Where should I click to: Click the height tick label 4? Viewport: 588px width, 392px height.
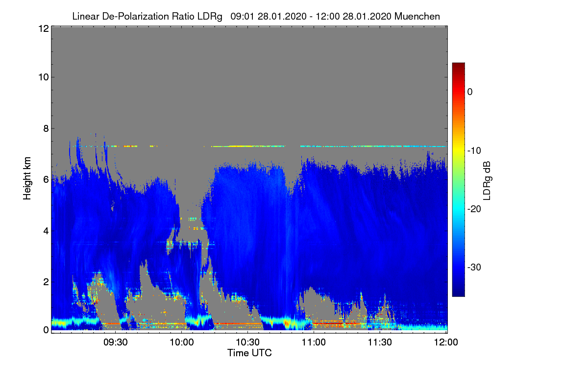[x=45, y=231]
